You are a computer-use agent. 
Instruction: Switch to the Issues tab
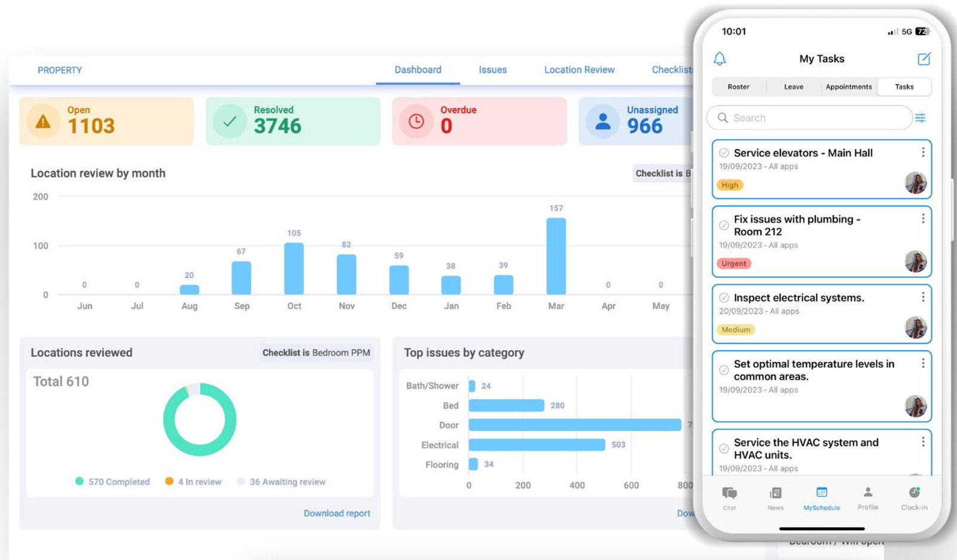pyautogui.click(x=492, y=70)
